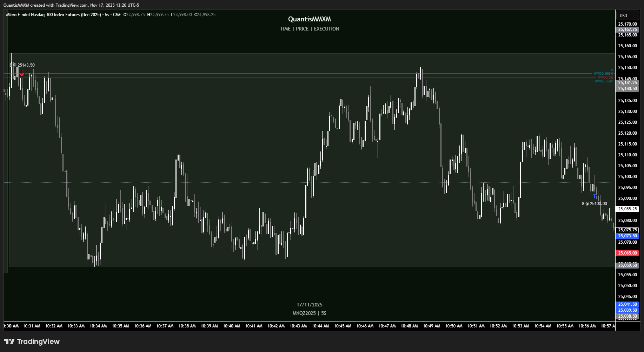
Task: Click the 25,167.75 gray price label
Action: [627, 29]
